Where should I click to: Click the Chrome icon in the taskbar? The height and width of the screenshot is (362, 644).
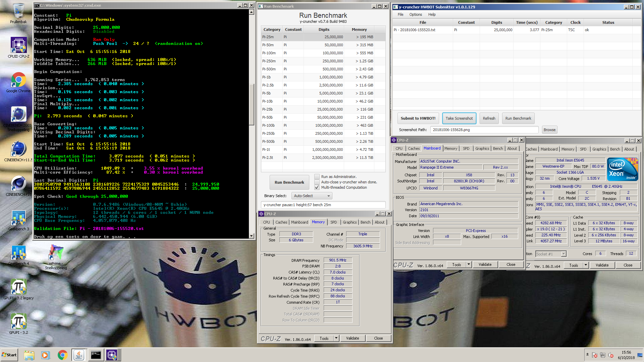[x=62, y=355]
